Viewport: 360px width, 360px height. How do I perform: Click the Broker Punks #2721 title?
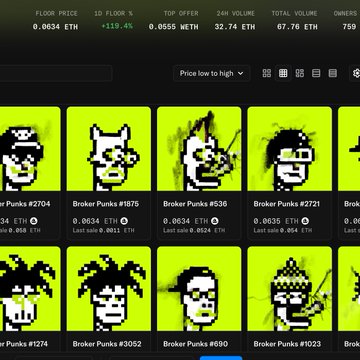pos(286,204)
